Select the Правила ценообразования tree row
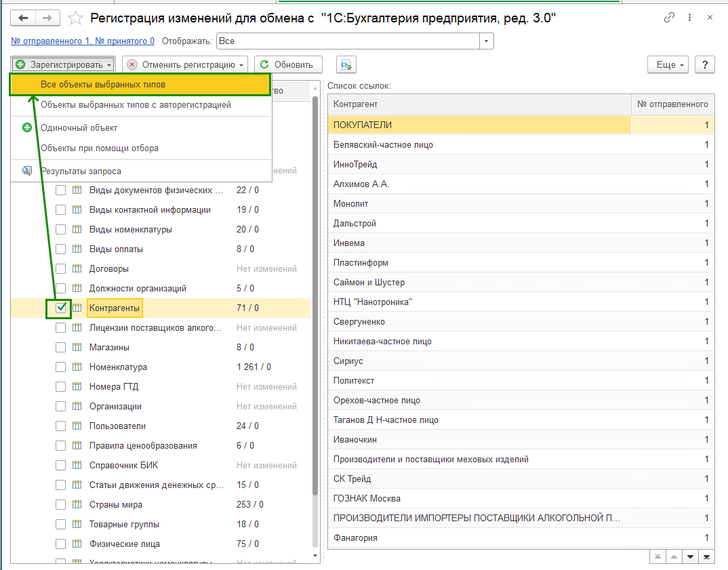This screenshot has width=728, height=570. tap(161, 445)
